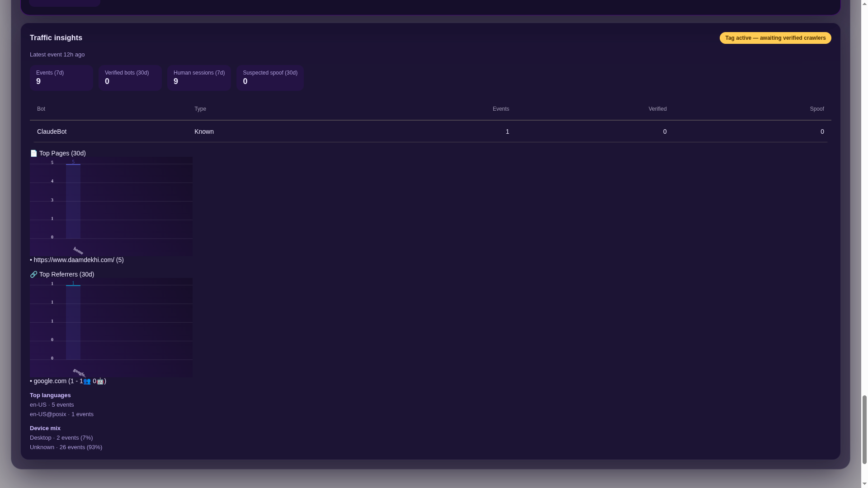This screenshot has height=488, width=868.
Task: Open the daamdekhi.com page link
Action: (x=74, y=260)
